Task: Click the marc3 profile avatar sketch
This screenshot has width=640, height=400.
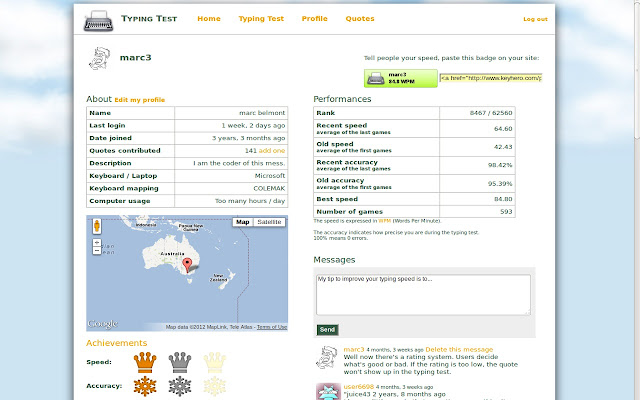Action: 101,59
